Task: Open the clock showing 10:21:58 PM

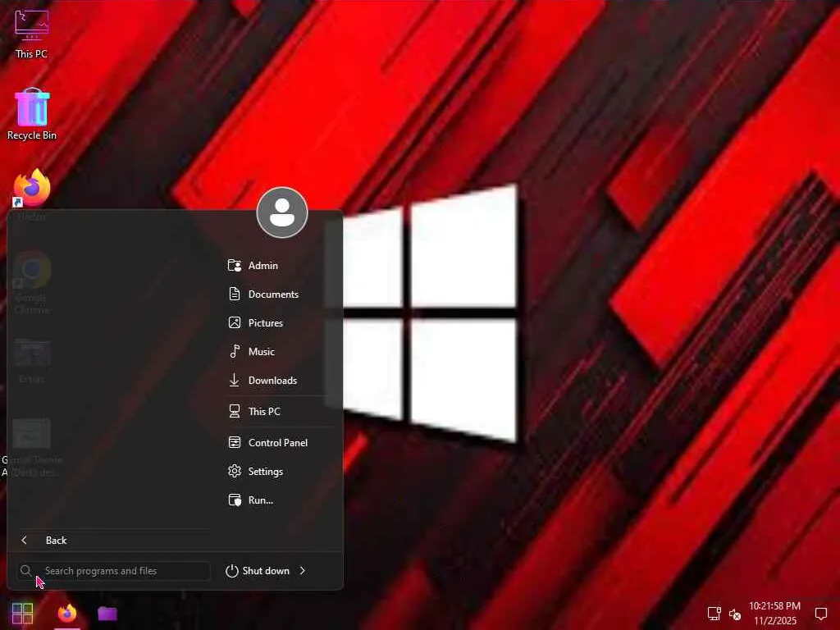Action: click(774, 613)
